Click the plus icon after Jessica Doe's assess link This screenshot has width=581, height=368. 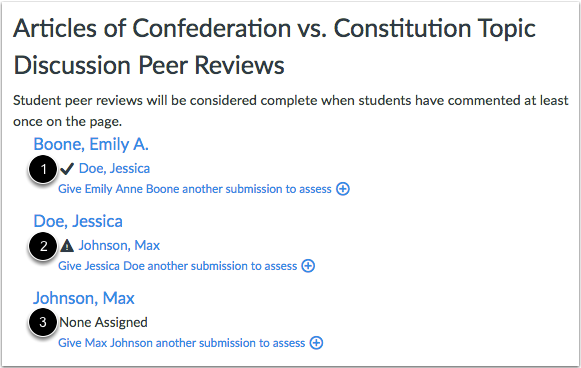point(308,266)
